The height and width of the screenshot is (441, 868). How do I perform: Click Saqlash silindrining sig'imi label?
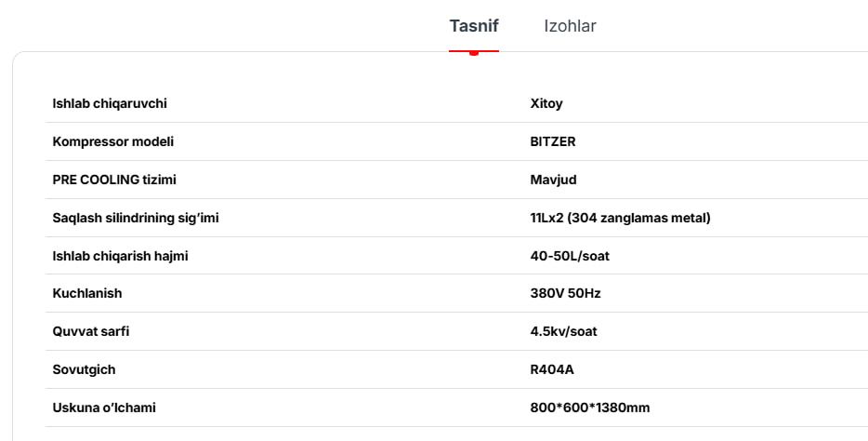tap(136, 218)
